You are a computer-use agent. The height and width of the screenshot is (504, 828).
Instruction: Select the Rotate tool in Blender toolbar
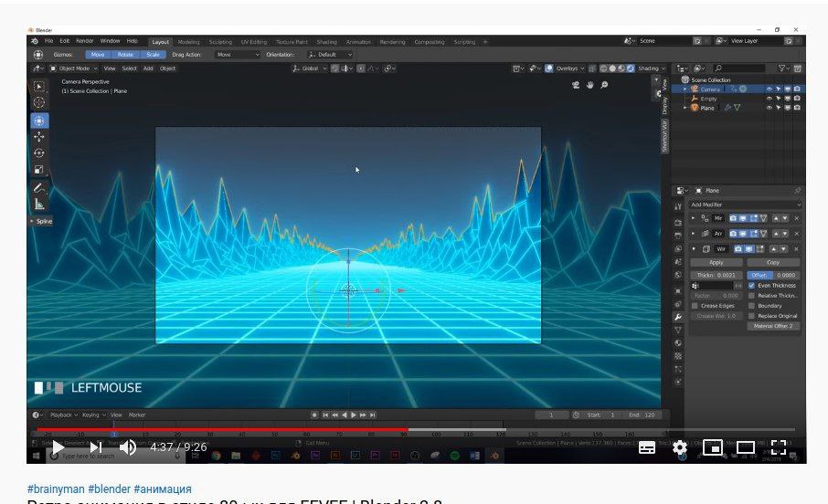(39, 153)
